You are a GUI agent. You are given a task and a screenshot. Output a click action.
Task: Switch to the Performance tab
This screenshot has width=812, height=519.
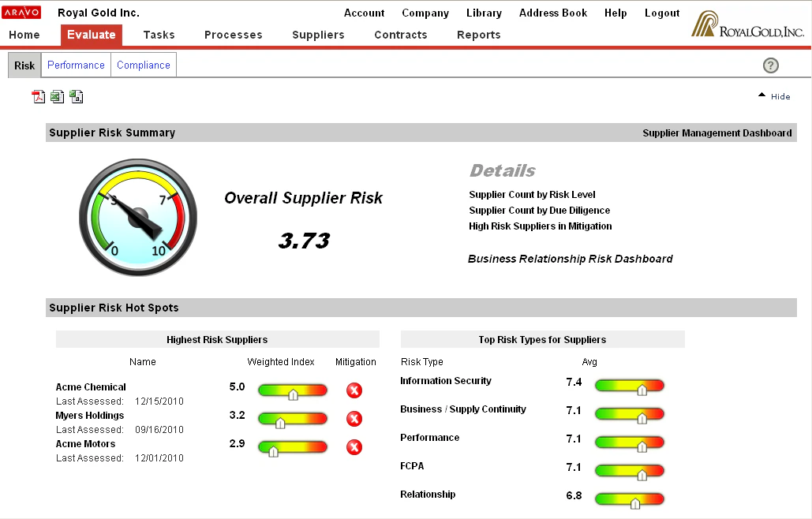point(76,65)
